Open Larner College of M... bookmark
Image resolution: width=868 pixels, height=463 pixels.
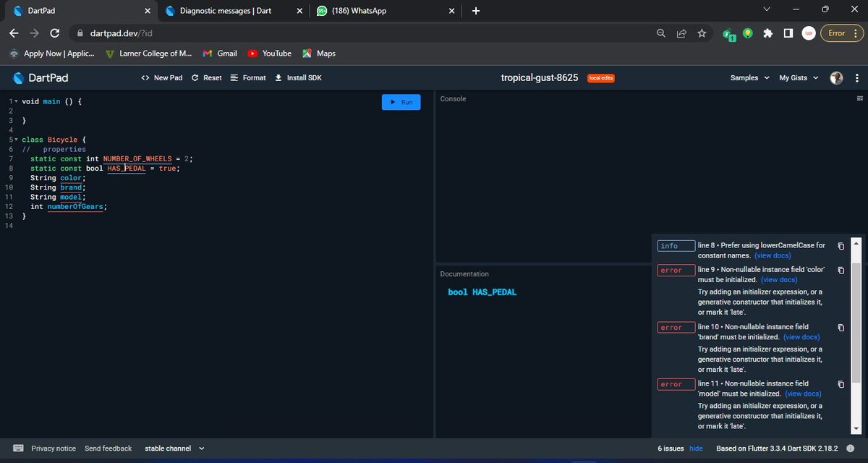(148, 54)
